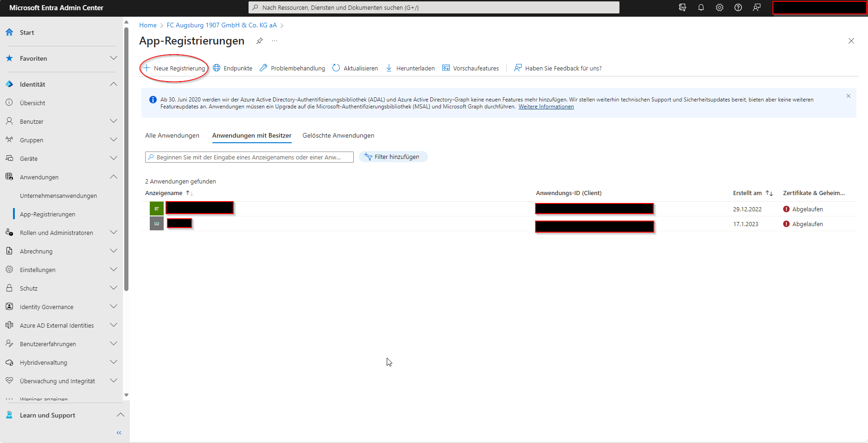Open the help question mark icon
Image resolution: width=868 pixels, height=443 pixels.
click(x=738, y=7)
